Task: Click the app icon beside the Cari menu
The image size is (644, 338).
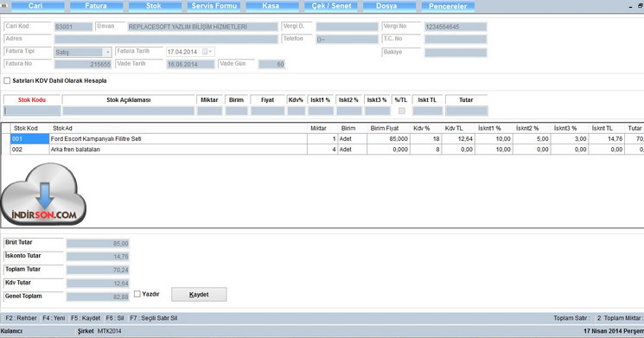Action: pyautogui.click(x=4, y=5)
